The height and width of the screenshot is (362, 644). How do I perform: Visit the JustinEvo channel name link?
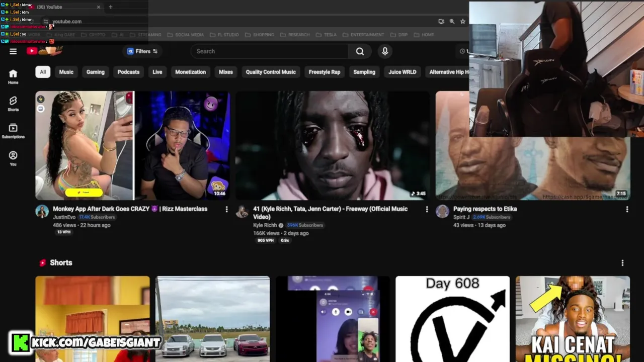64,217
